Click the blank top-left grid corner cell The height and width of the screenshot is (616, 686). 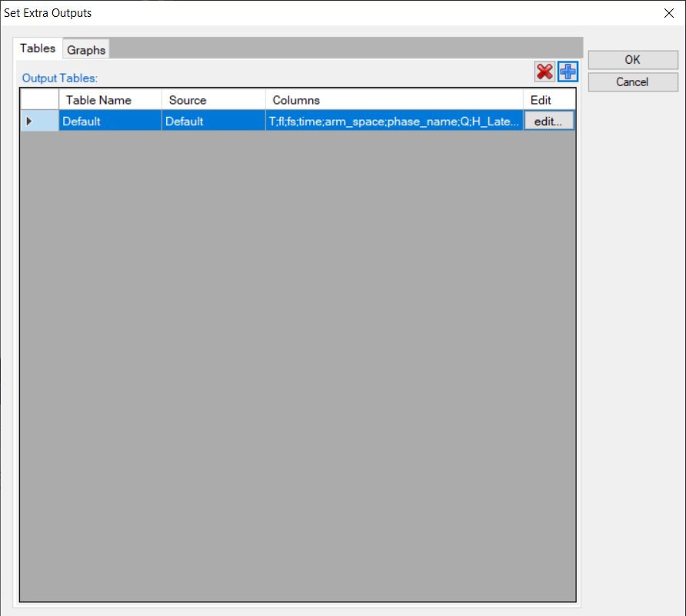[x=39, y=100]
